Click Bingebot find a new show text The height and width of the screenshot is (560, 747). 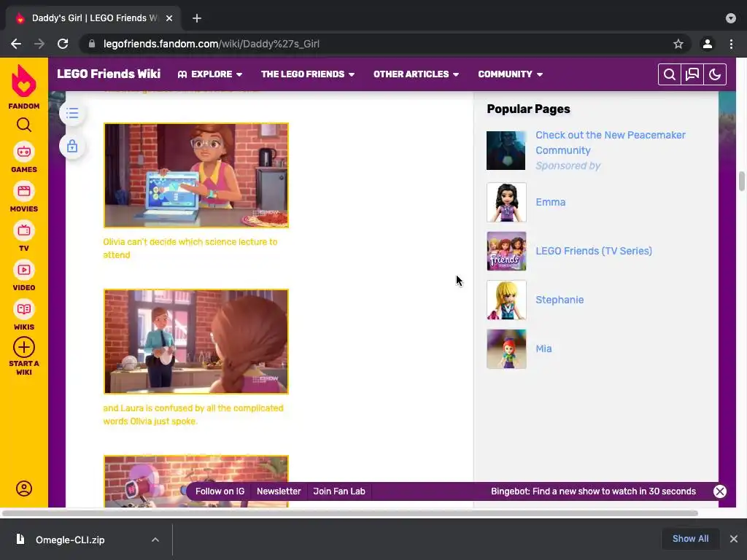pos(593,491)
